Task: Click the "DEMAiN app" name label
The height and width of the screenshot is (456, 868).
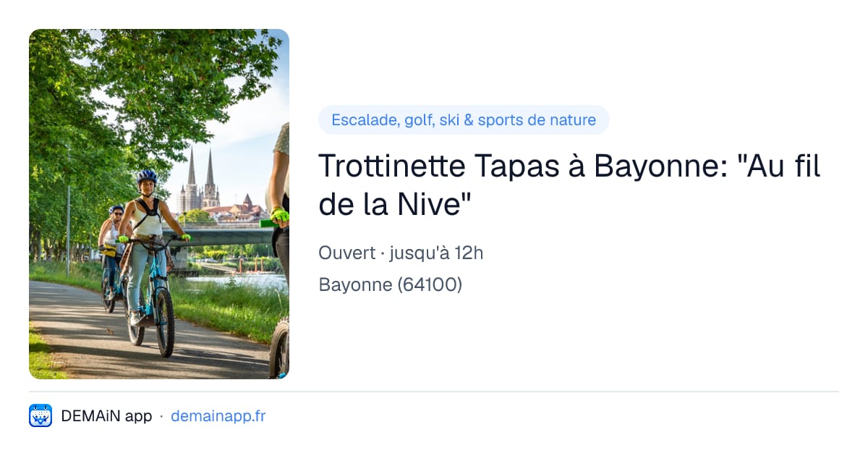Action: pos(106,416)
